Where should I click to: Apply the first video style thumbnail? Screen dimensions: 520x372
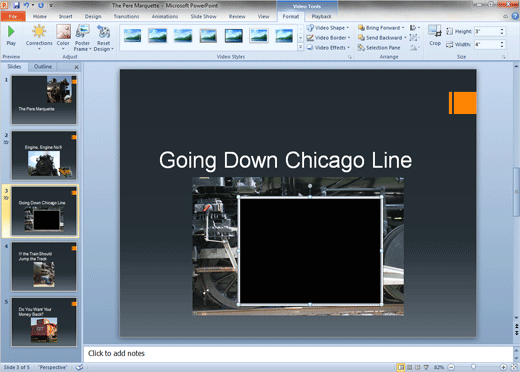[x=132, y=35]
